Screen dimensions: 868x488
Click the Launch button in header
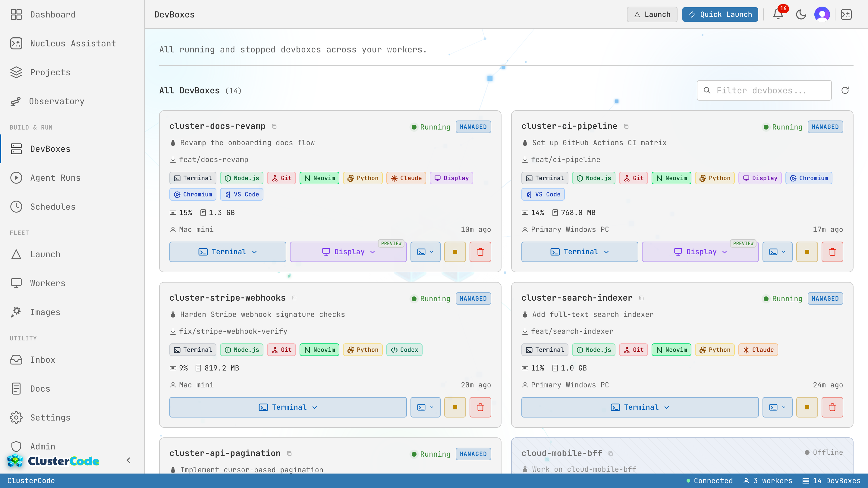coord(652,14)
